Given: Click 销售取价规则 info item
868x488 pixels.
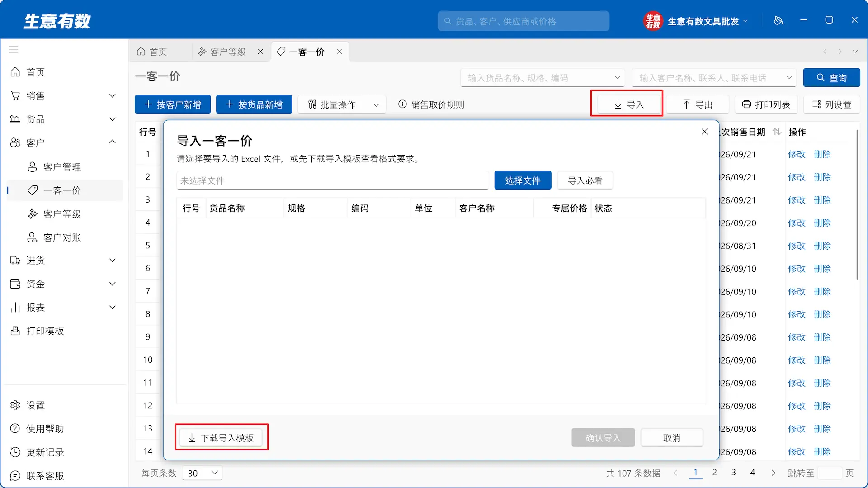Looking at the screenshot, I should pyautogui.click(x=431, y=104).
